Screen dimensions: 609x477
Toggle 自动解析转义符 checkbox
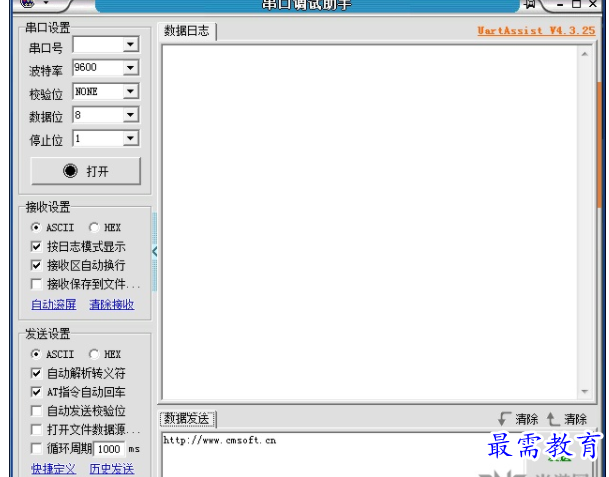(x=36, y=373)
